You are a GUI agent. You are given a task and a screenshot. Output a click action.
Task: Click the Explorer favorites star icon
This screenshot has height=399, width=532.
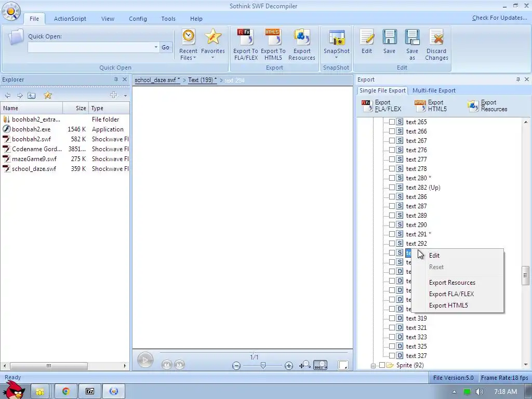(48, 96)
